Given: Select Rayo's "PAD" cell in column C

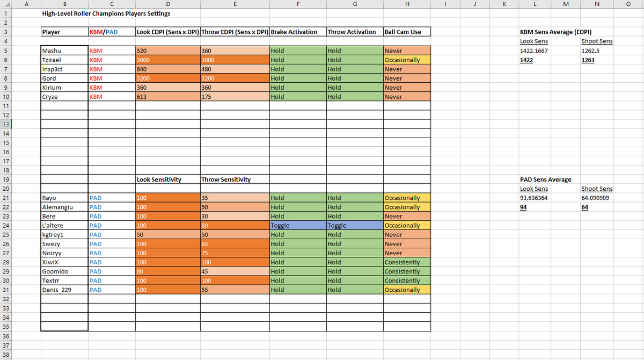Looking at the screenshot, I should [x=111, y=198].
